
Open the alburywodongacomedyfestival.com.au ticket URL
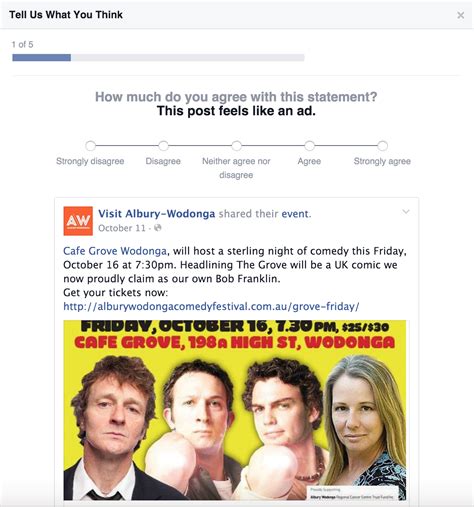tap(211, 306)
